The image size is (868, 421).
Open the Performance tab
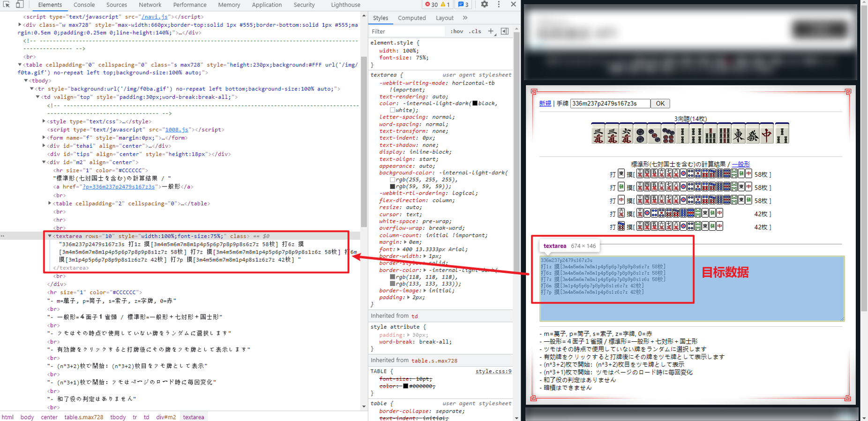[190, 5]
